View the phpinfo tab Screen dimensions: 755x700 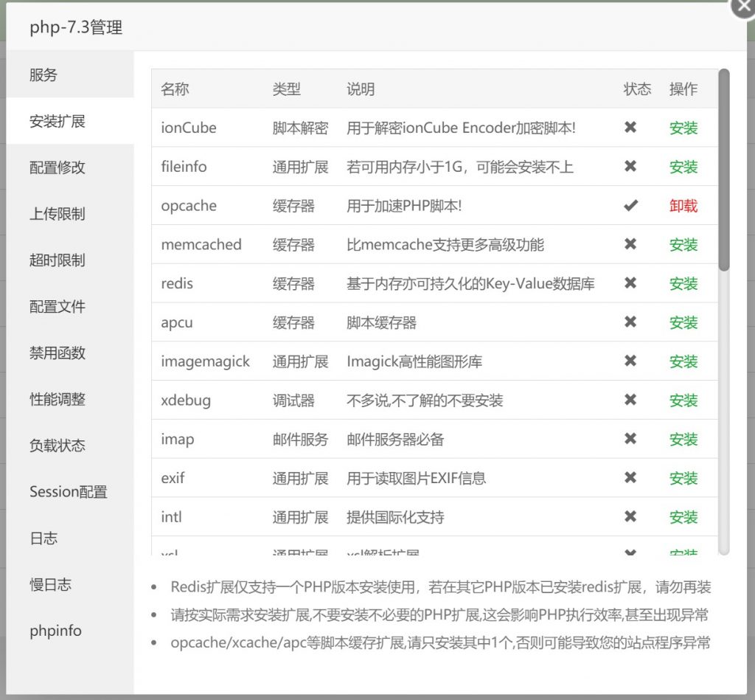pyautogui.click(x=55, y=631)
